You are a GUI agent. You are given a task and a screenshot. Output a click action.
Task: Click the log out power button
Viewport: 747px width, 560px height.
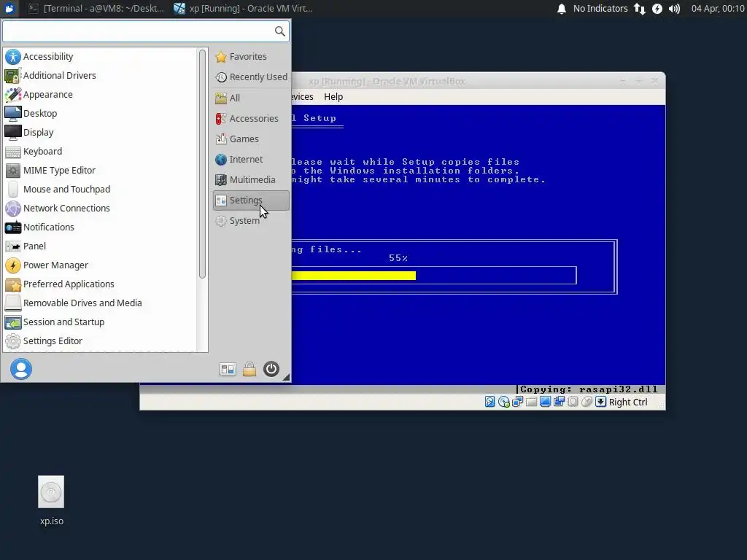coord(271,369)
